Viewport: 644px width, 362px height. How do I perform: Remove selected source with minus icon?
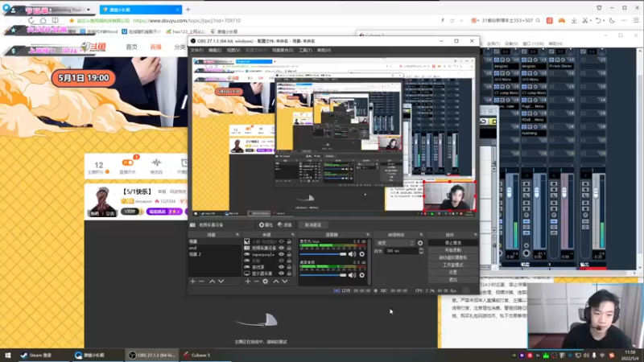coord(256,281)
